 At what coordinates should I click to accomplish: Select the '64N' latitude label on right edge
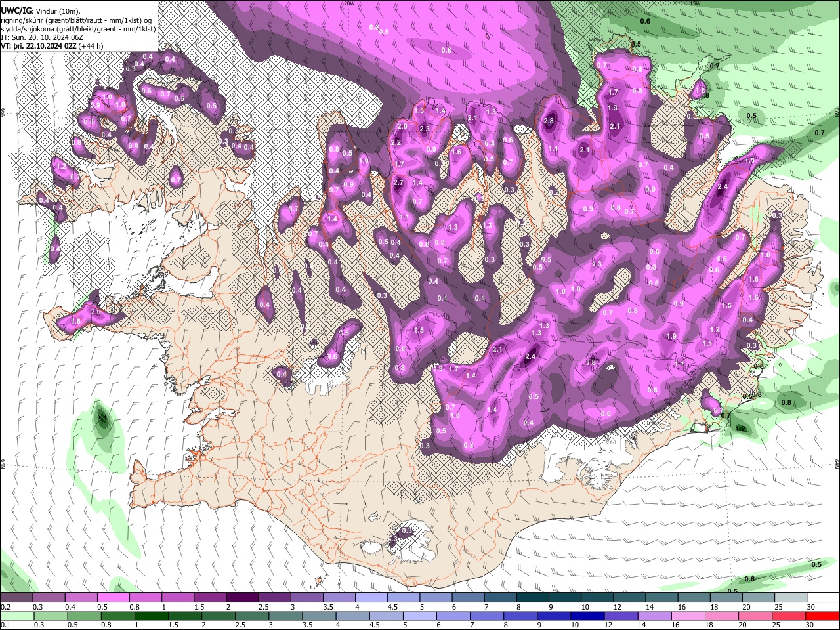point(837,463)
